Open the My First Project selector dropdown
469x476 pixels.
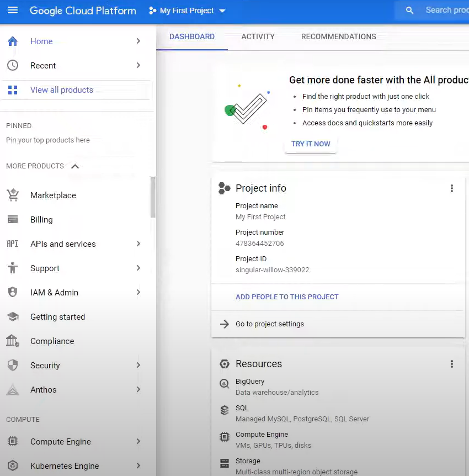tap(188, 11)
